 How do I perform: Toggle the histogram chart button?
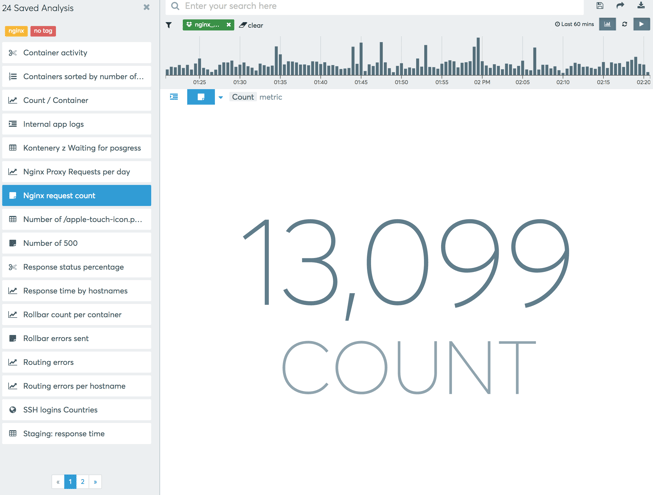click(x=607, y=24)
